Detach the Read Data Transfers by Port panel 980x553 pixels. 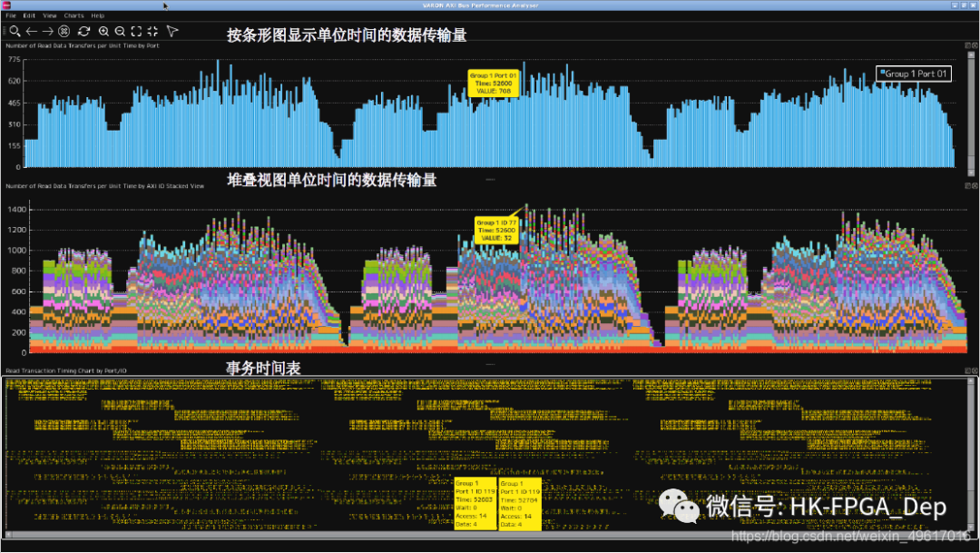point(967,45)
